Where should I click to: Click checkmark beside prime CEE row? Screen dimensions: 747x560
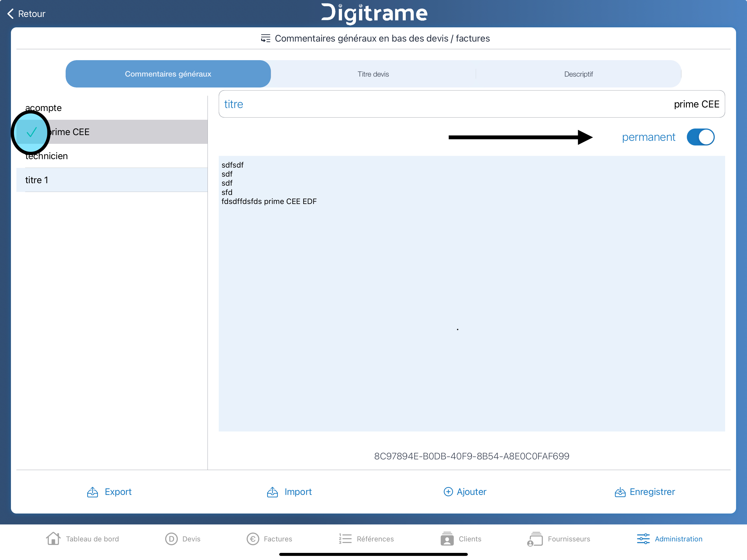(x=31, y=132)
